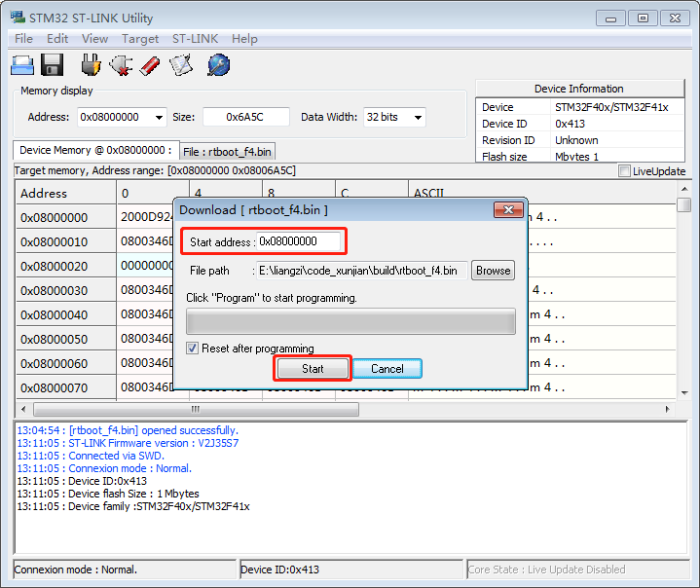The image size is (700, 588).
Task: Click the programming progress bar
Action: point(350,321)
